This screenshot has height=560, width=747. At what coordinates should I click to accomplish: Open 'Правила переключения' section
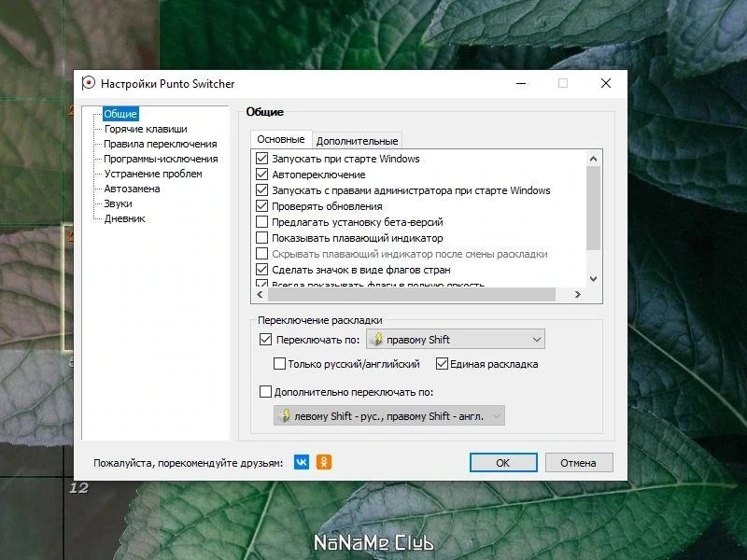161,144
